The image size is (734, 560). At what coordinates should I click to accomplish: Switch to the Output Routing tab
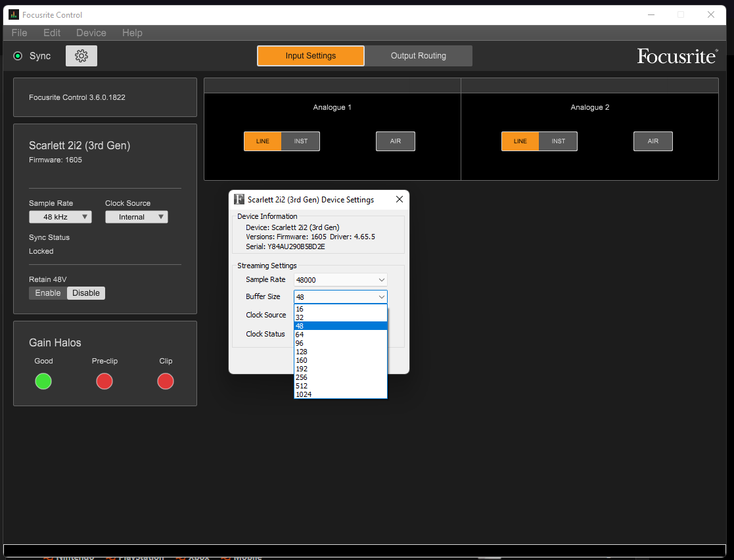tap(419, 56)
